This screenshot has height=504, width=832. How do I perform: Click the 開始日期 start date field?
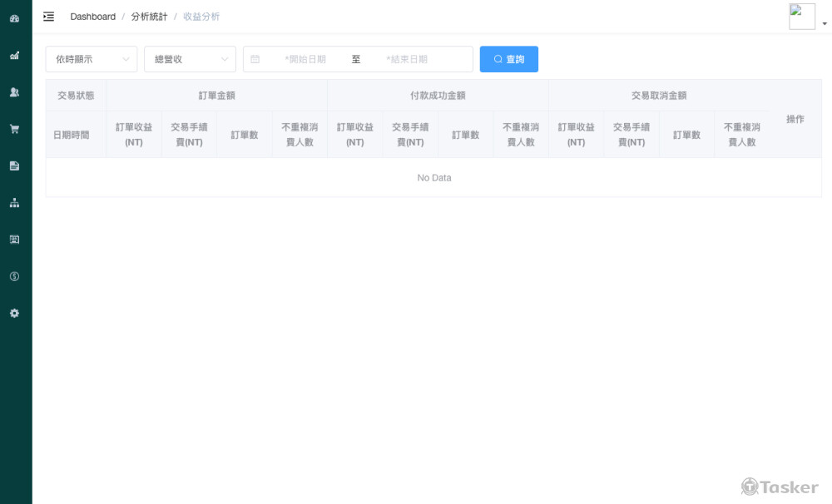[x=305, y=59]
